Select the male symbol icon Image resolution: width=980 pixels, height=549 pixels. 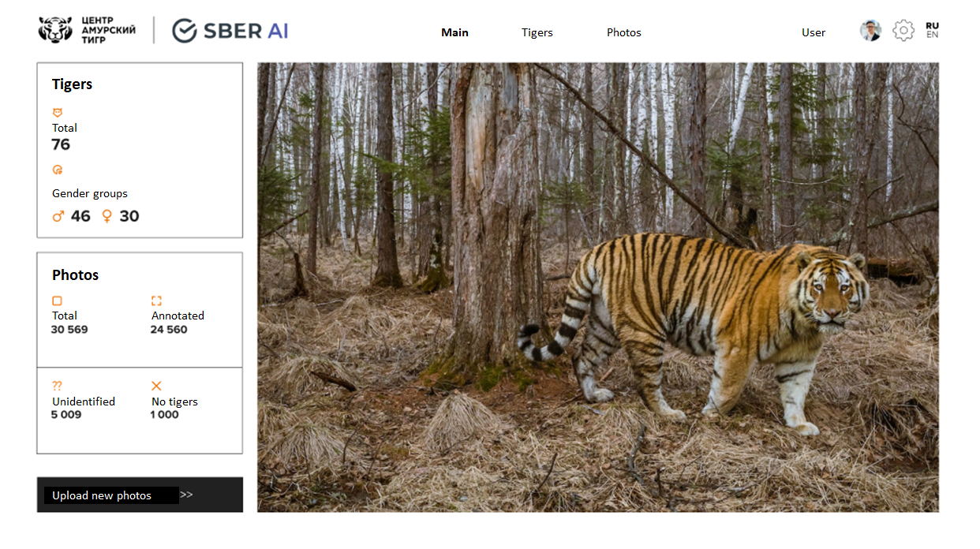coord(58,216)
